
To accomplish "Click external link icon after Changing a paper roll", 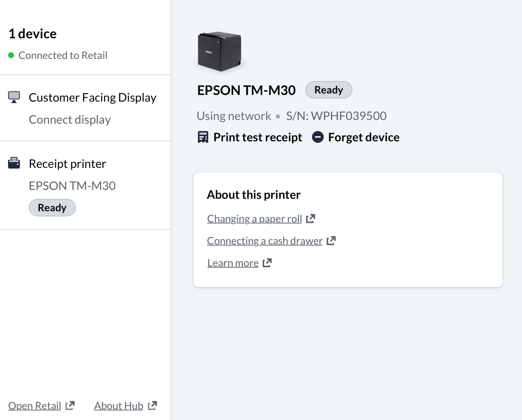I will 311,219.
